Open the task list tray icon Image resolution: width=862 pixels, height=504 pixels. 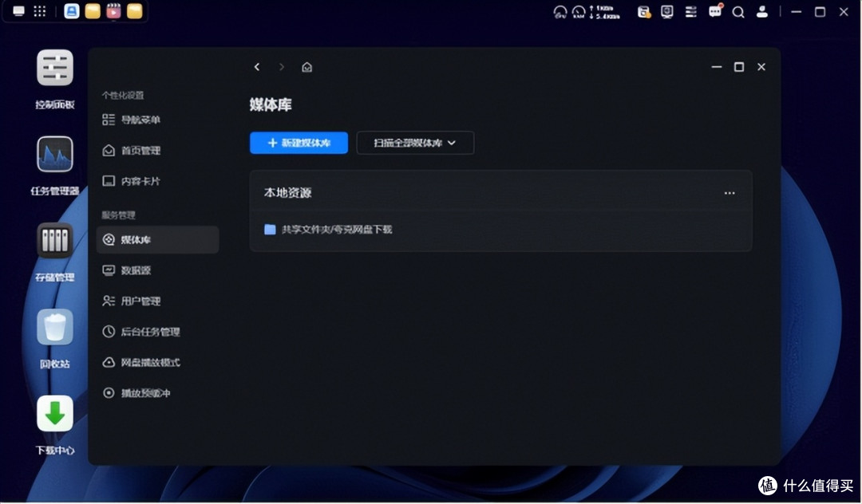pos(691,11)
